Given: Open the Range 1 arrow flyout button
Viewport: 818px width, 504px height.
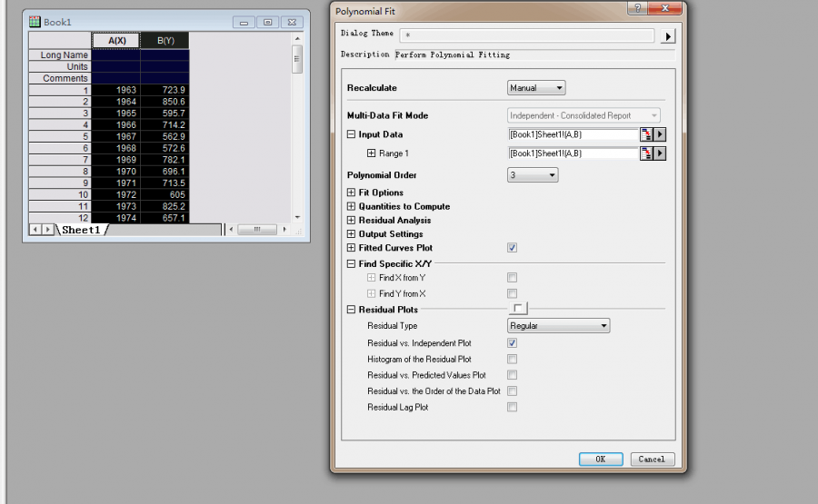Looking at the screenshot, I should pyautogui.click(x=660, y=153).
